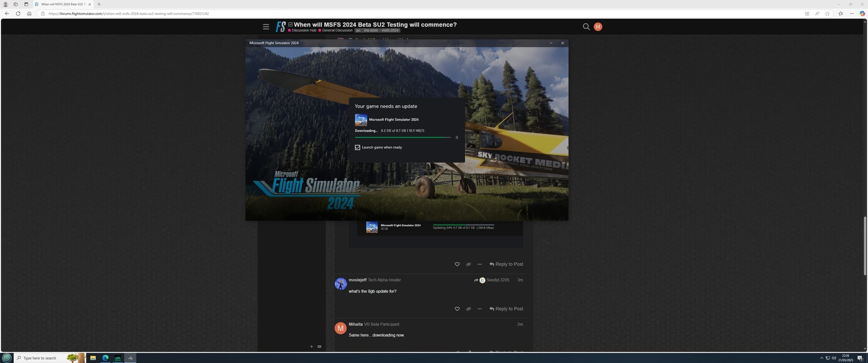The height and width of the screenshot is (363, 868).
Task: Show more actions on moxiejeff's post
Action: pos(480,309)
